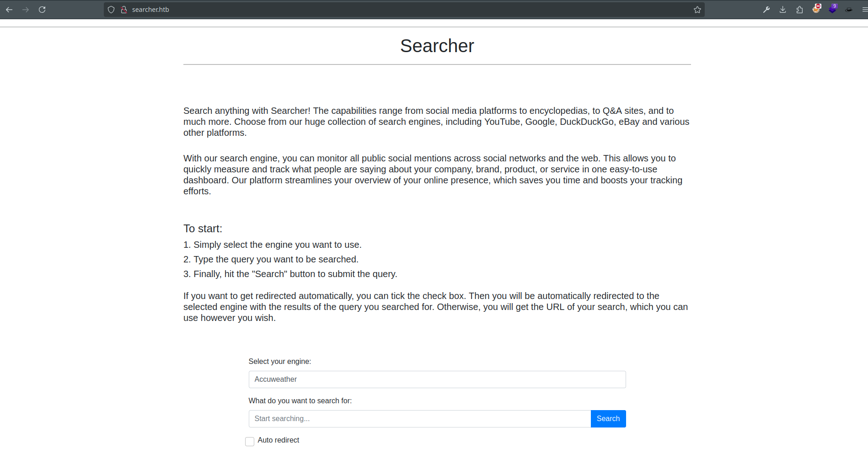Click the Auto redirect label
This screenshot has height=454, width=868.
coord(278,440)
